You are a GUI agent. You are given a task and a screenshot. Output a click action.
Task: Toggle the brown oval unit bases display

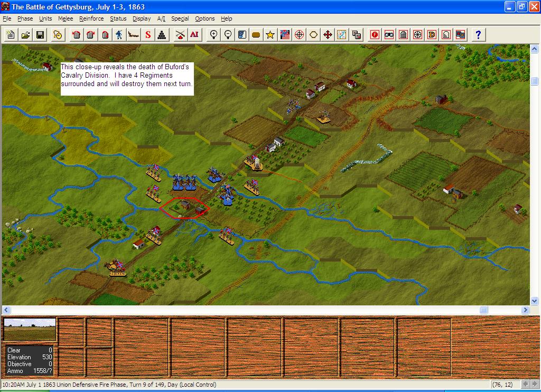(256, 34)
